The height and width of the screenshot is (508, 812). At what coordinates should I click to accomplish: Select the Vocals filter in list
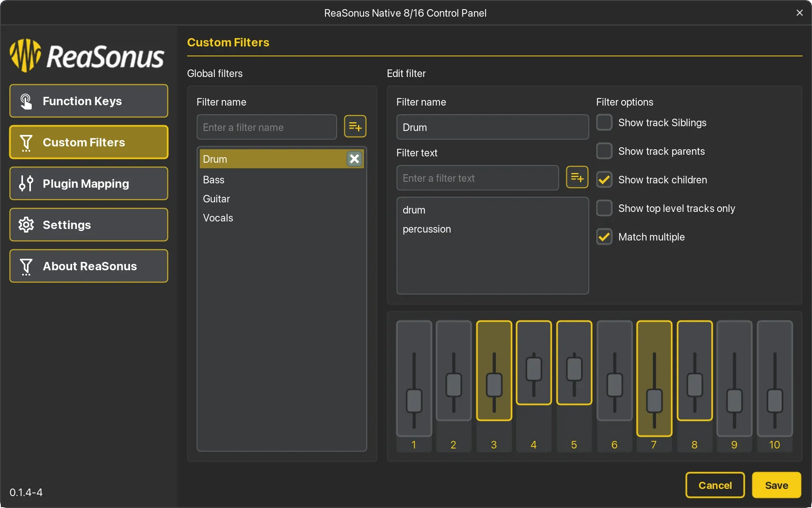tap(218, 218)
